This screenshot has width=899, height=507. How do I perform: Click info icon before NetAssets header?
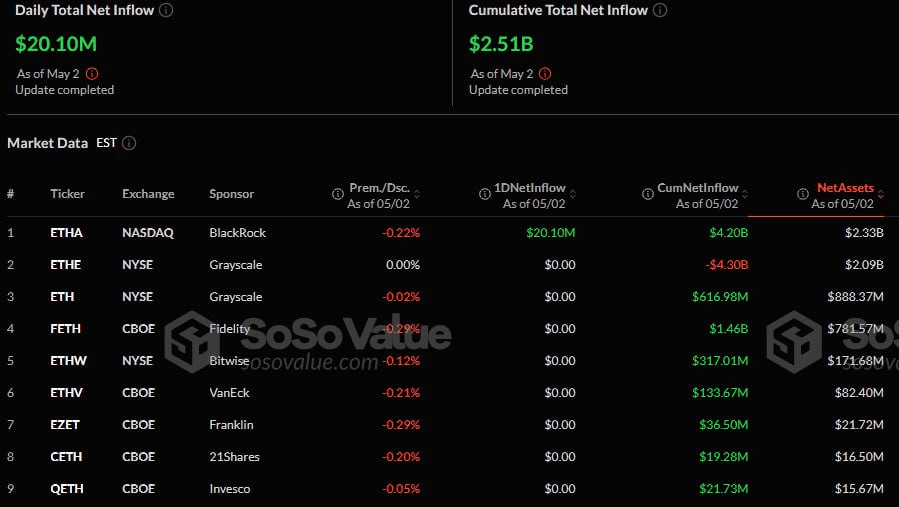(x=803, y=194)
